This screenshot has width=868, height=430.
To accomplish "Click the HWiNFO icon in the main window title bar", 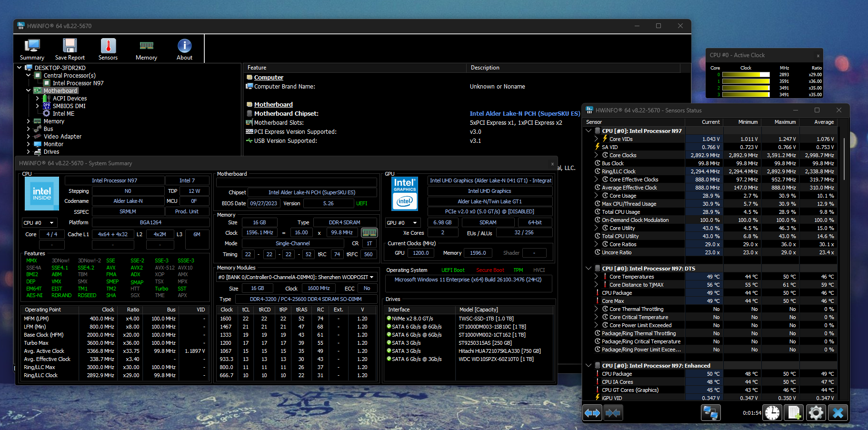I will click(x=21, y=26).
